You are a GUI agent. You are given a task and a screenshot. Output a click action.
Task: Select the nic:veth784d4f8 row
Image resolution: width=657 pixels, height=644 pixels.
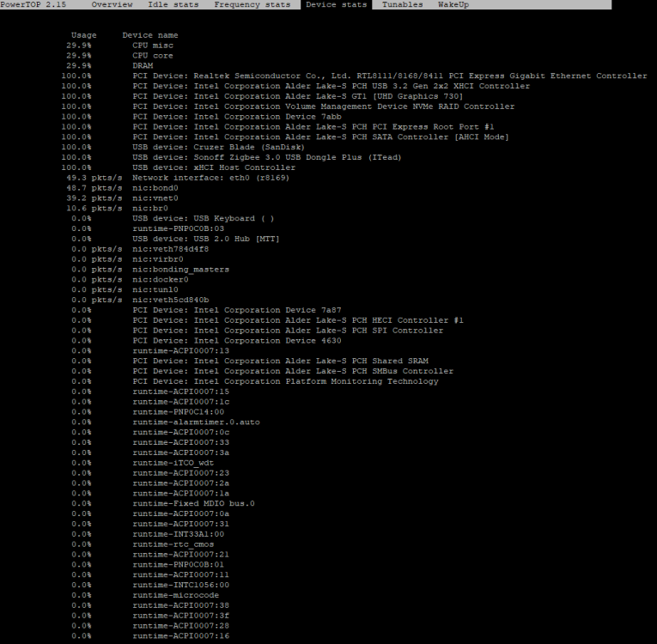point(140,249)
